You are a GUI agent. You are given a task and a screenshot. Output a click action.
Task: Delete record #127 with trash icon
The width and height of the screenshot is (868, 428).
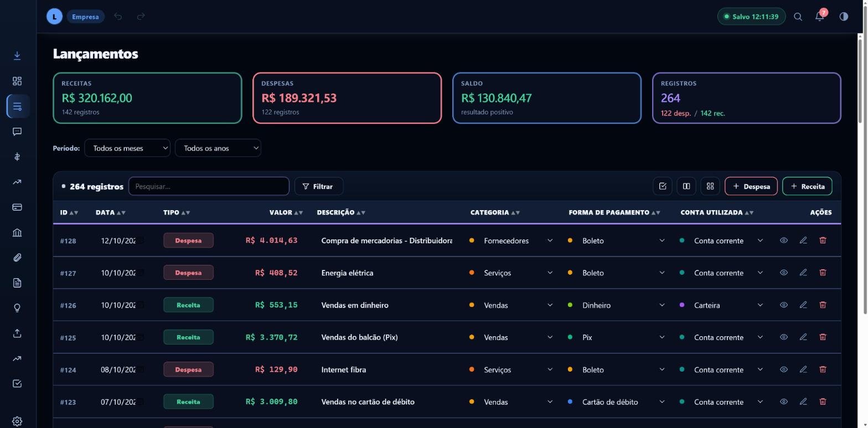[823, 273]
